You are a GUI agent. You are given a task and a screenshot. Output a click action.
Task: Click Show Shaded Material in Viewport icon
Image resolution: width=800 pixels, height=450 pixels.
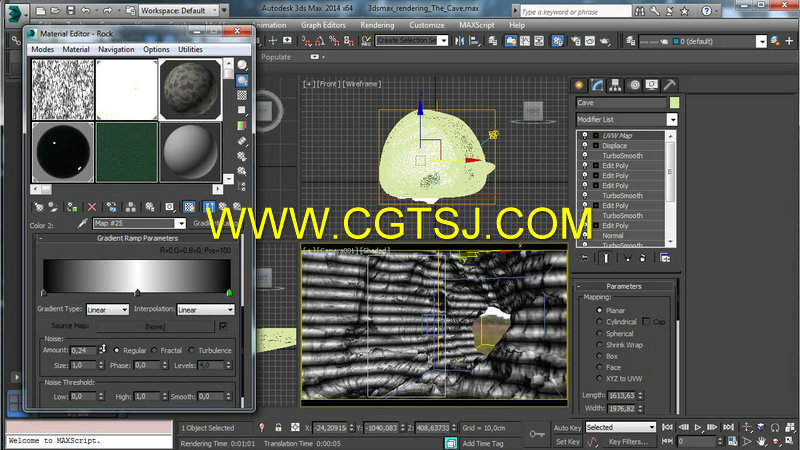(x=189, y=207)
